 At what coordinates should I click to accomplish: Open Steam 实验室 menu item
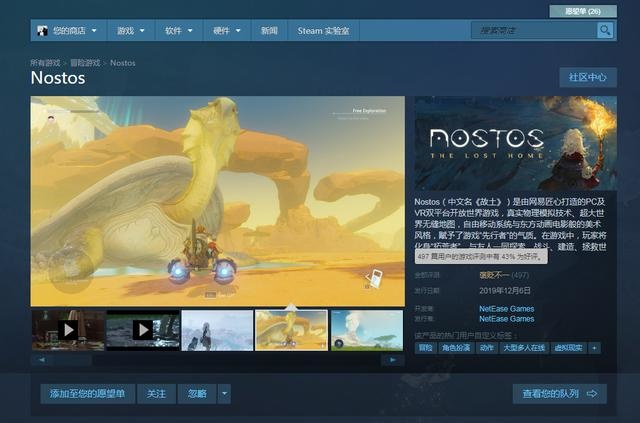click(x=323, y=31)
